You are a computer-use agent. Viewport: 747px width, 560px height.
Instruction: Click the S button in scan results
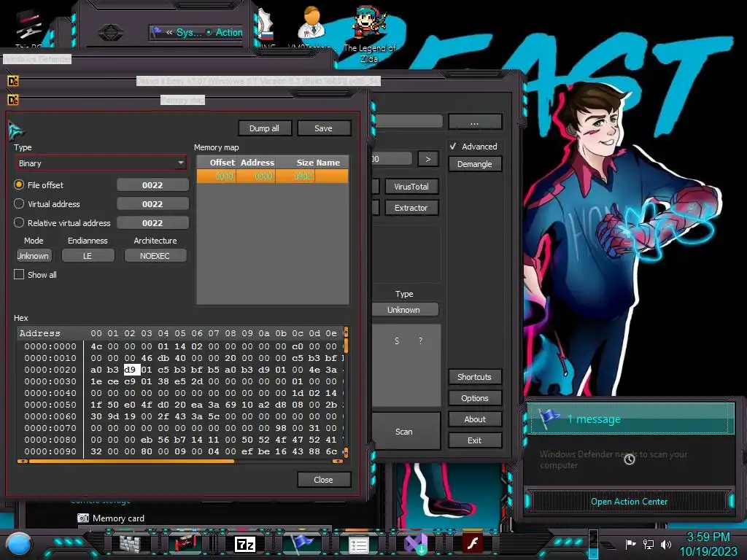tap(397, 341)
